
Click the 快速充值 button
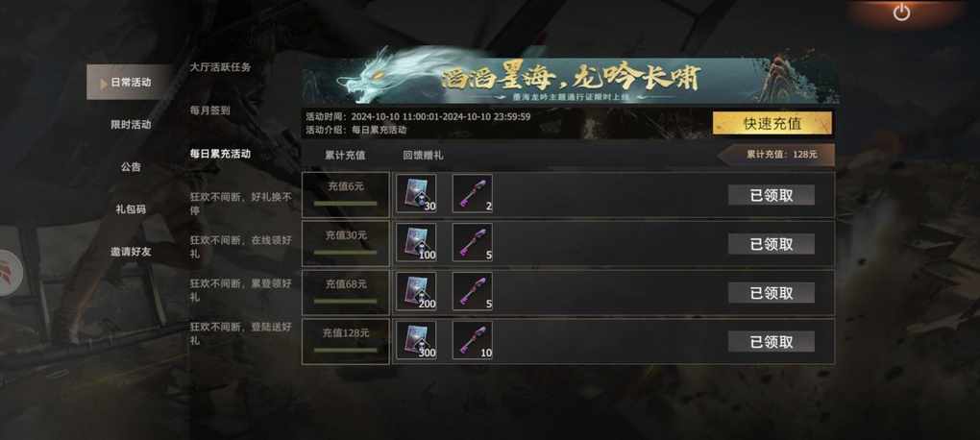click(x=772, y=123)
